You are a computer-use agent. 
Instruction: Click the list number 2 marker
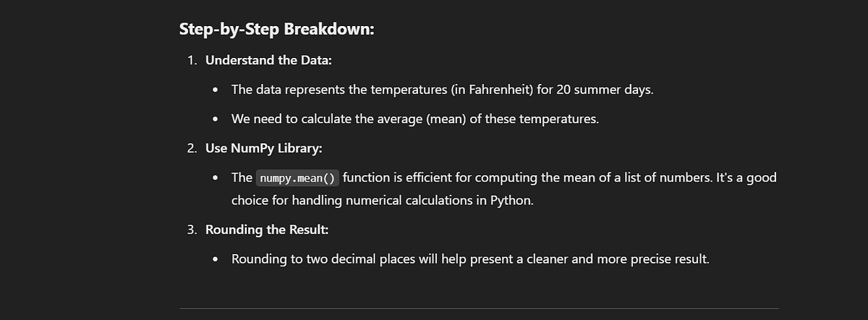[192, 148]
